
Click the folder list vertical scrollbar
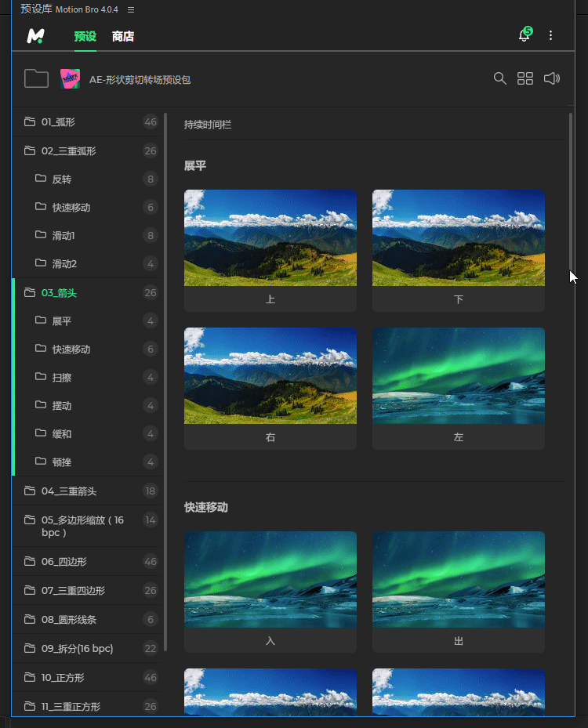coord(165,382)
